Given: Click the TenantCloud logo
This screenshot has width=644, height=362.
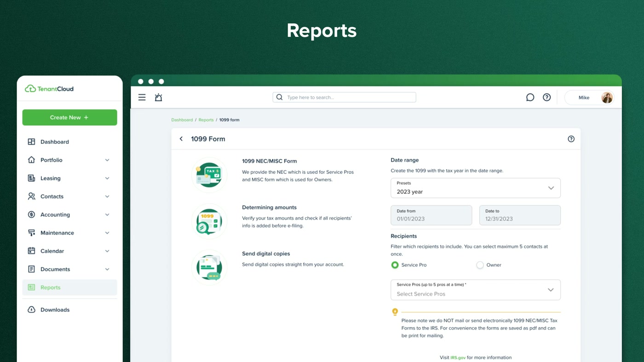Looking at the screenshot, I should (49, 89).
